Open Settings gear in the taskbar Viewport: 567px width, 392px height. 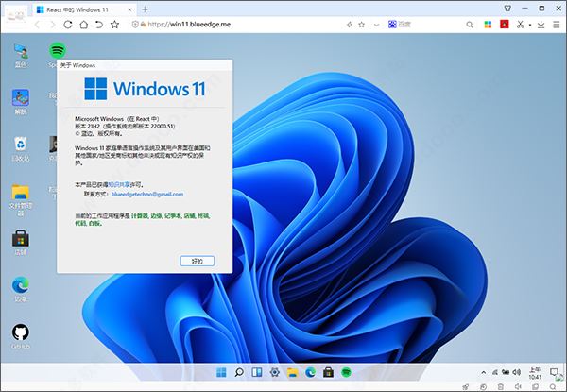(x=275, y=372)
